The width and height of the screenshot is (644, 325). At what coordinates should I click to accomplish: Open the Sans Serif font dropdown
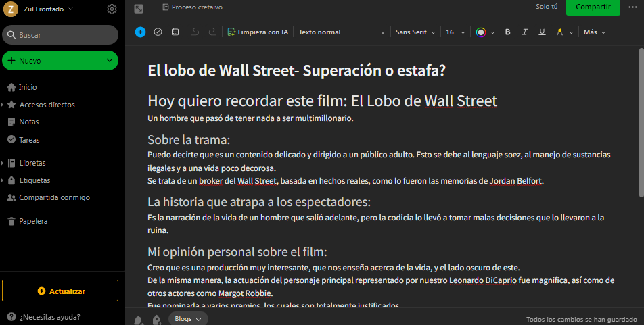[x=415, y=32]
